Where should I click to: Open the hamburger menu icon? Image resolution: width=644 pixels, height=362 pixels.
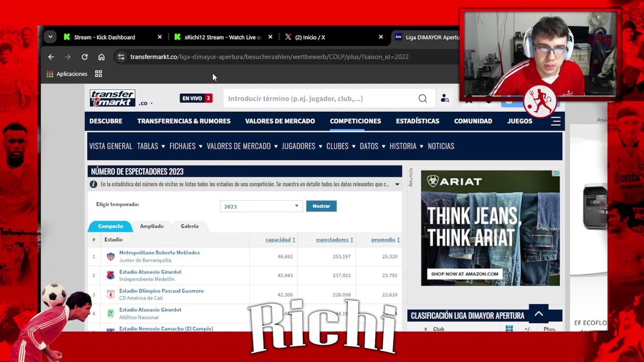555,121
